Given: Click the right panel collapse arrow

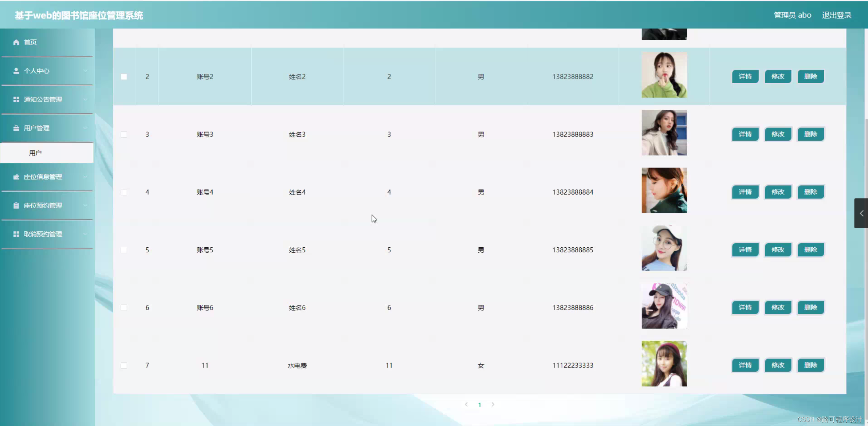Looking at the screenshot, I should click(862, 213).
